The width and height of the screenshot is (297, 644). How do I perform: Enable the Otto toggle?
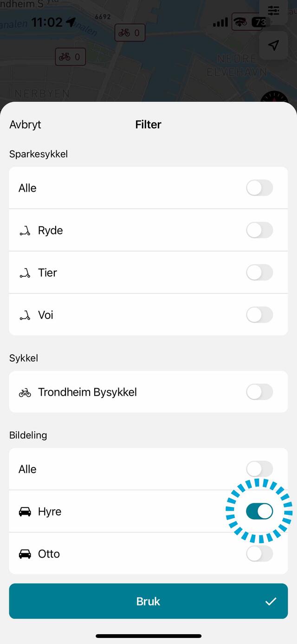pos(259,553)
